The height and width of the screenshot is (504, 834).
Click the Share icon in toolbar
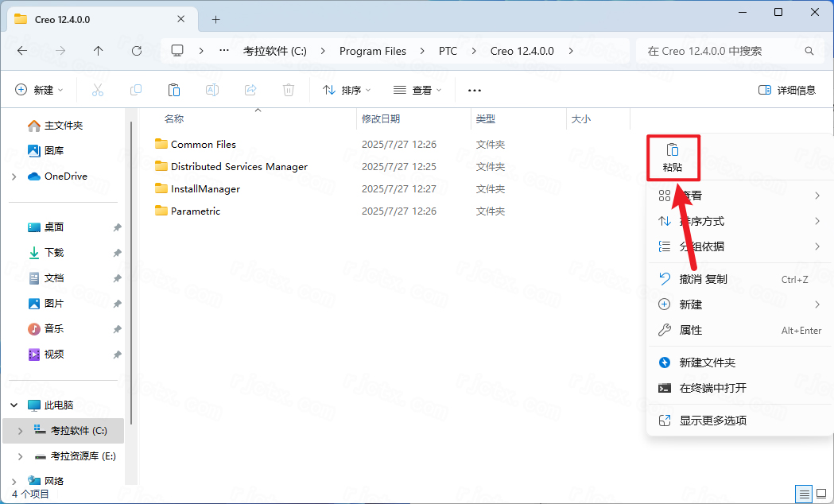pos(250,90)
